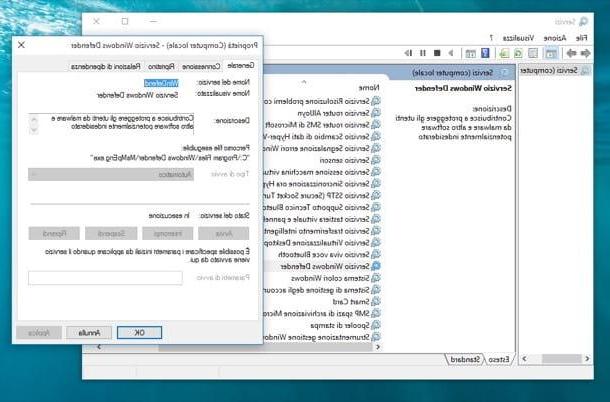The width and height of the screenshot is (610, 402).
Task: Close the Proprietà Servizio Windows Defender dialog
Action: pyautogui.click(x=21, y=45)
